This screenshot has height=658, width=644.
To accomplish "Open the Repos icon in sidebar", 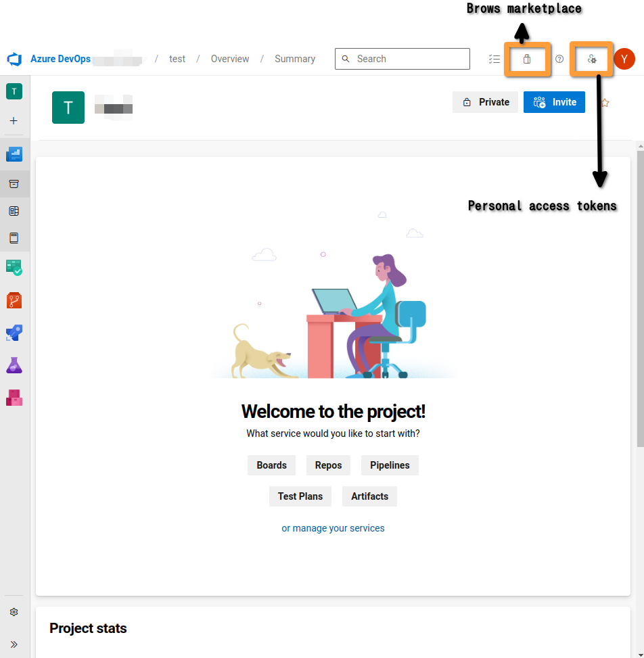I will 14,300.
